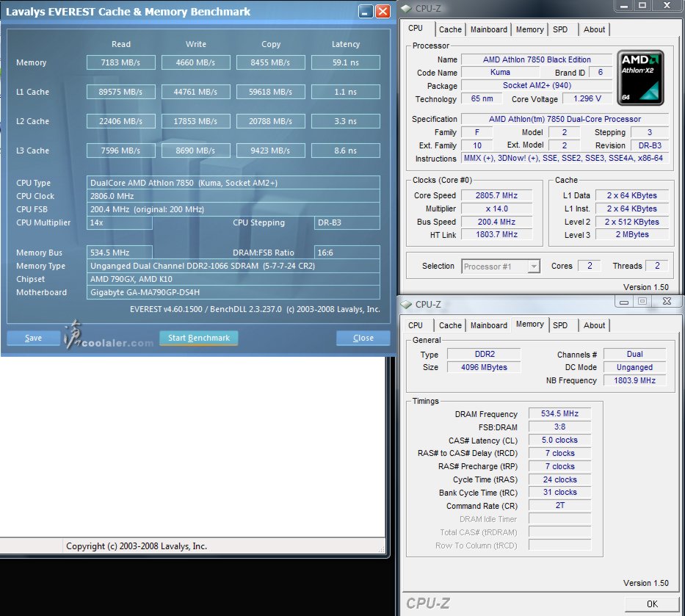Click the Chipset value AMD 790GX, AMD K10
The width and height of the screenshot is (685, 616).
tap(233, 279)
